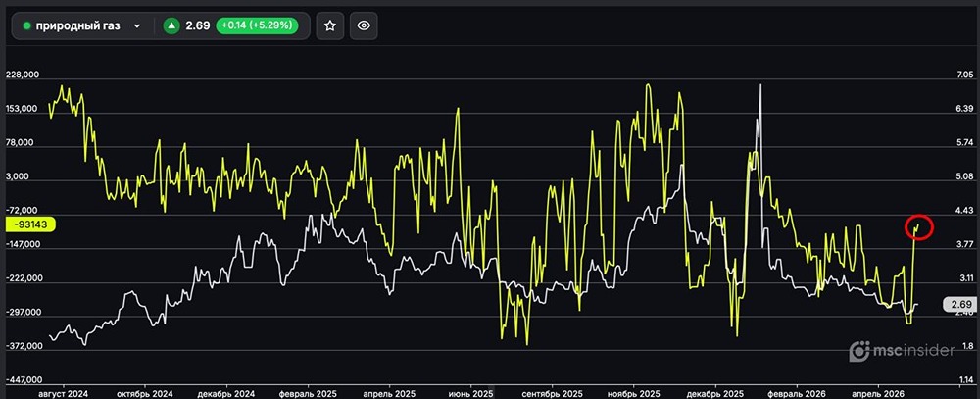The image size is (980, 399).
Task: Click the white price spike peak
Action: (x=760, y=87)
